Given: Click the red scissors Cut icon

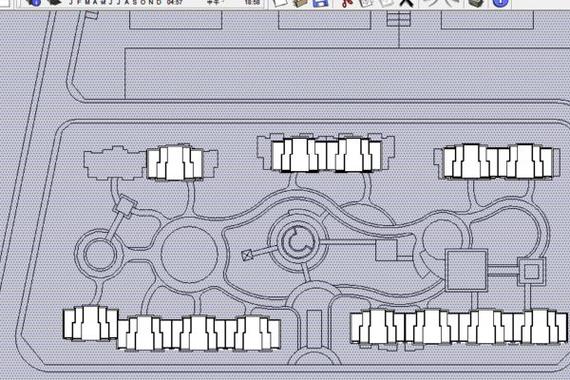Looking at the screenshot, I should [347, 3].
